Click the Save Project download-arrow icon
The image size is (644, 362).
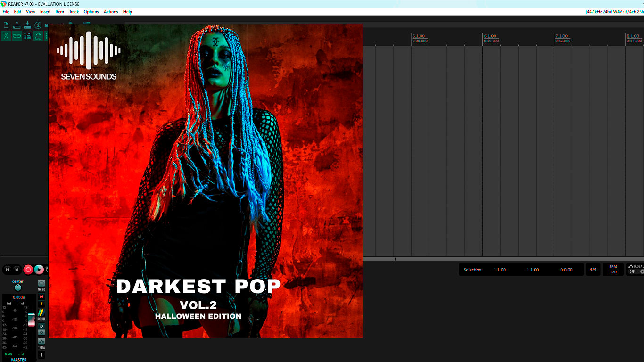tap(27, 25)
